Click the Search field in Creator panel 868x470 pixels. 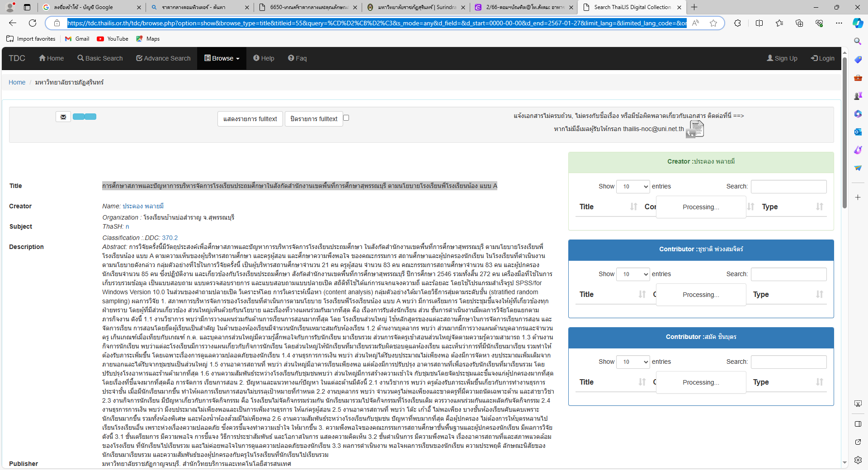click(788, 186)
